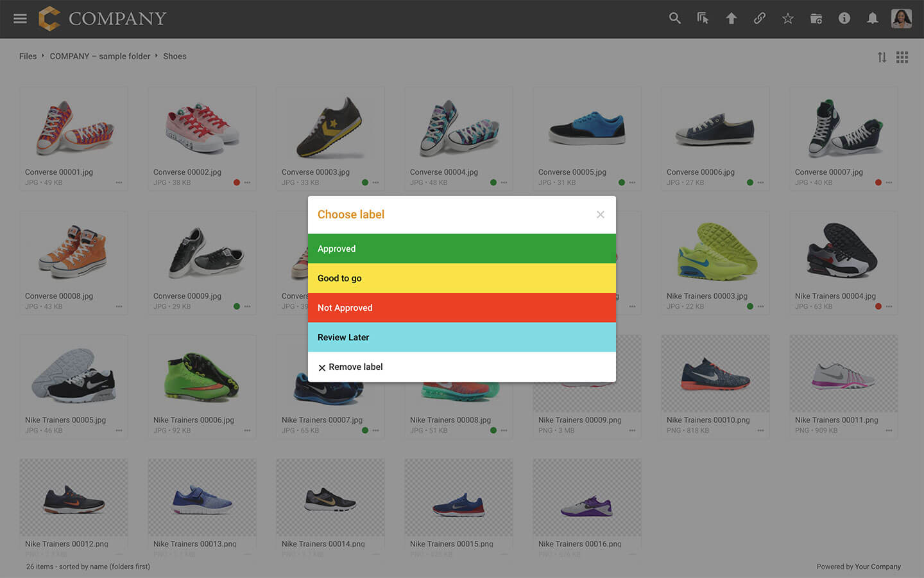Open more options for Nike Trainers 00004.jpg
The width and height of the screenshot is (924, 578).
(889, 306)
